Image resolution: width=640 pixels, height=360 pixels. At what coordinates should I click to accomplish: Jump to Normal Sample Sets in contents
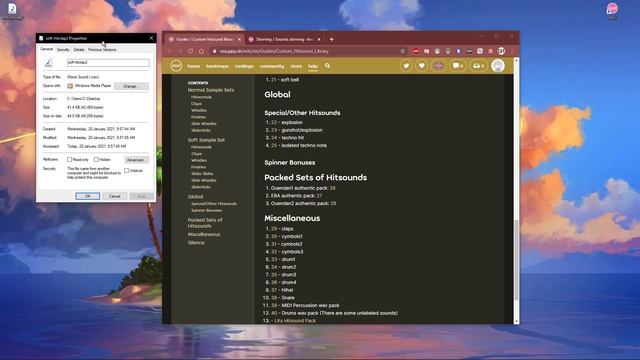(x=211, y=90)
